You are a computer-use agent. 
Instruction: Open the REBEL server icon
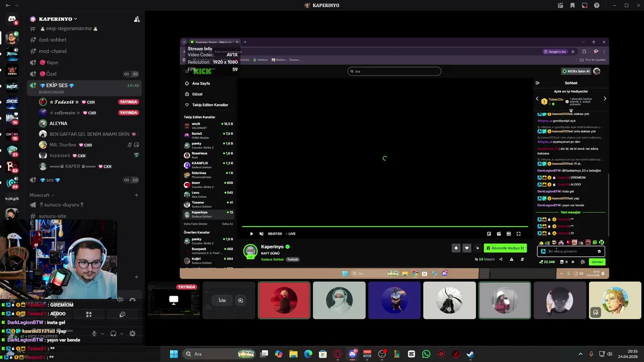(x=12, y=70)
